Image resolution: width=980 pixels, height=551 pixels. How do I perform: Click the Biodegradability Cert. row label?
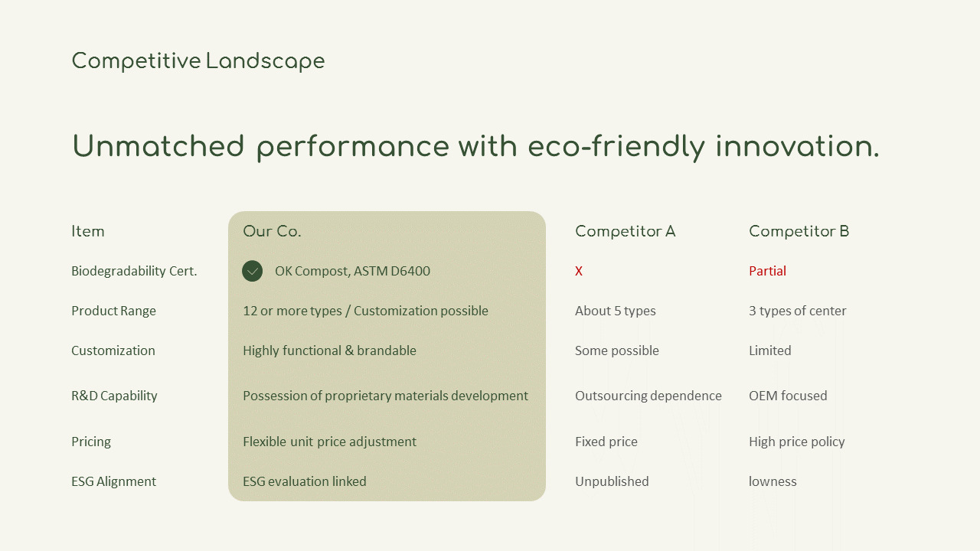(134, 271)
